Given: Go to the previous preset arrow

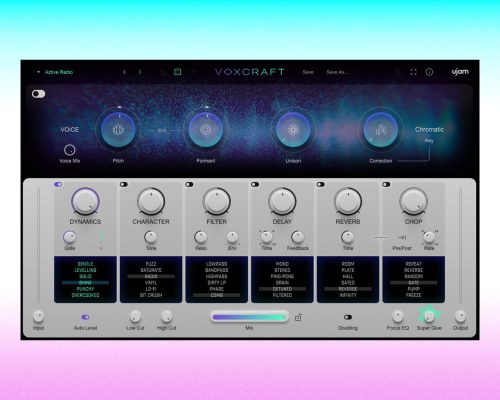Looking at the screenshot, I should [x=124, y=72].
